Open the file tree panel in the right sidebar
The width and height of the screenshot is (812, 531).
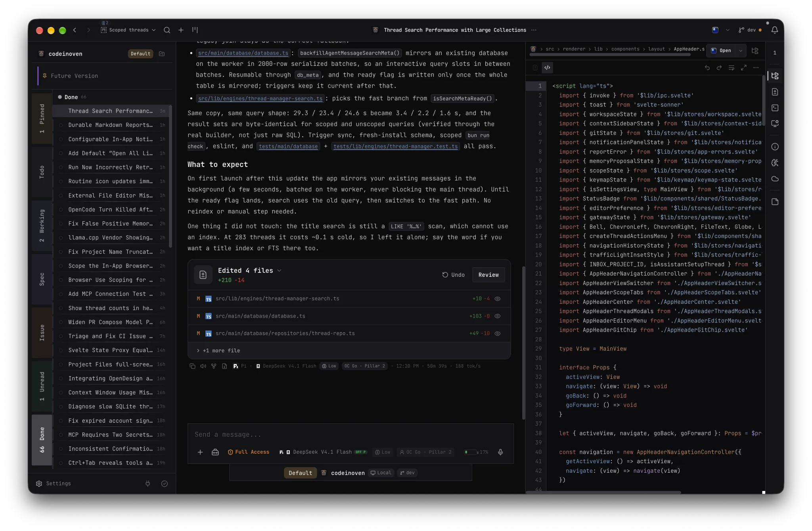(775, 76)
